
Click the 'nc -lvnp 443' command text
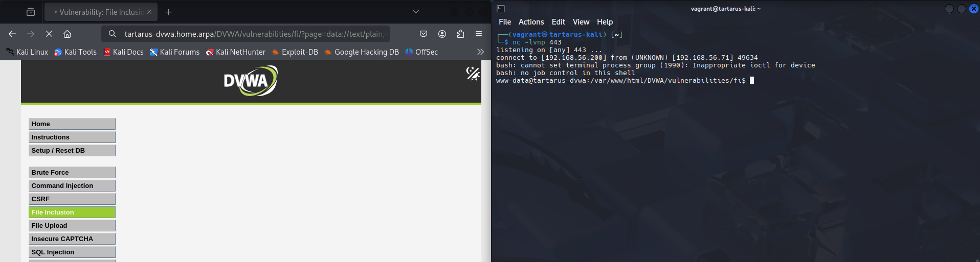(537, 42)
